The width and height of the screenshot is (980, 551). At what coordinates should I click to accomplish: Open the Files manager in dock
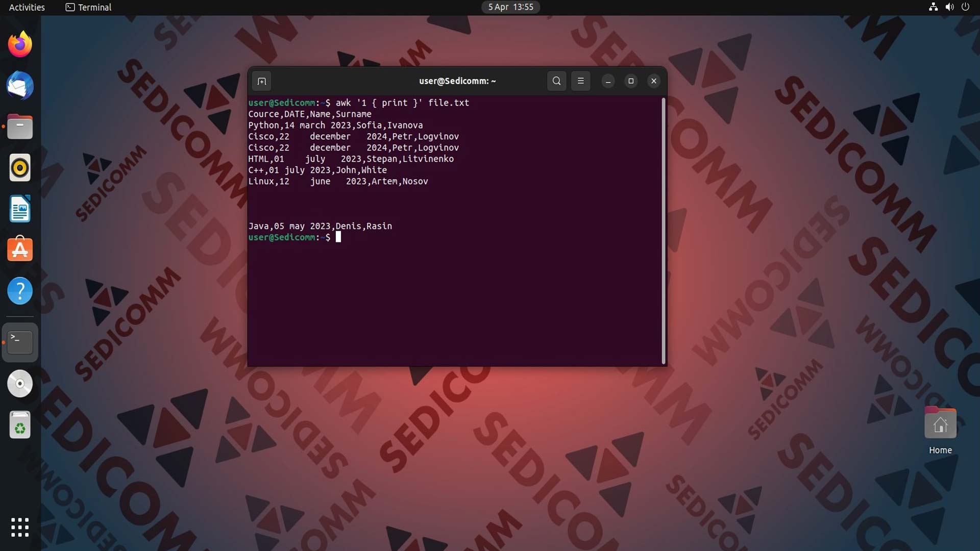point(20,127)
